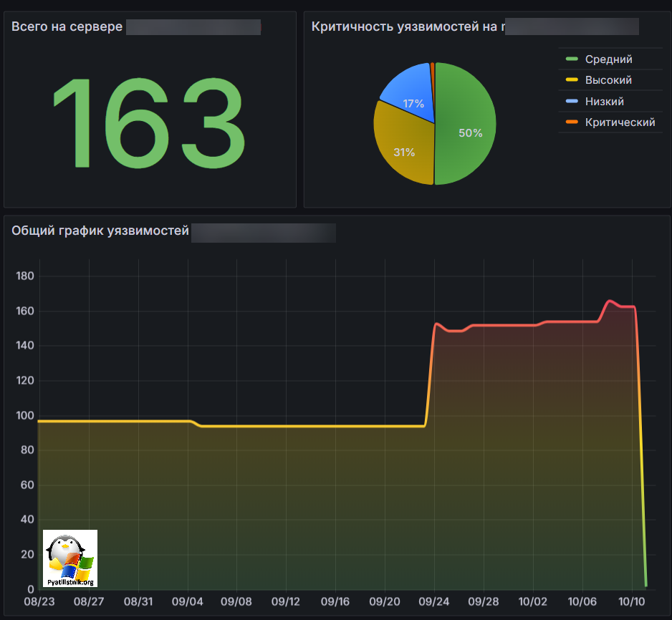Viewport: 672px width, 620px height.
Task: Click the yellow Высокий legend color marker
Action: 571,80
